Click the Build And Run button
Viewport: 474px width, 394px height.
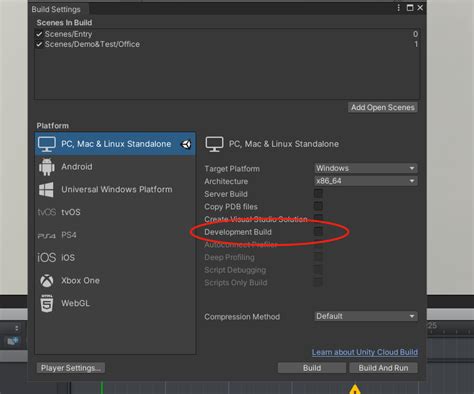tap(383, 368)
